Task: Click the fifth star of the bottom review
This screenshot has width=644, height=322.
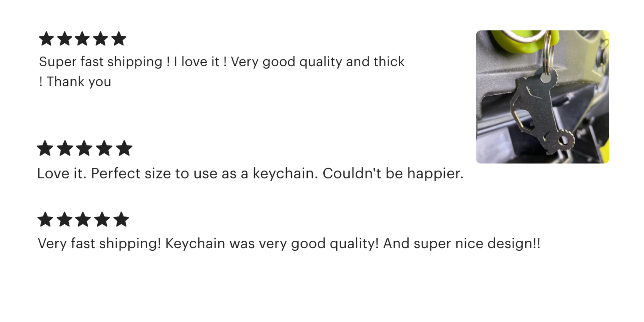Action: (x=121, y=220)
